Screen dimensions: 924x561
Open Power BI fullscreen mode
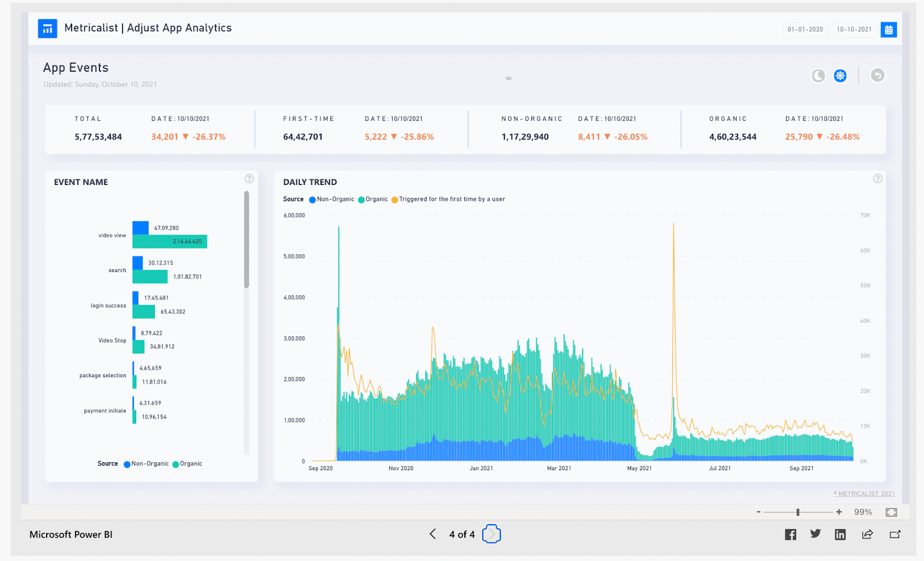(x=891, y=512)
